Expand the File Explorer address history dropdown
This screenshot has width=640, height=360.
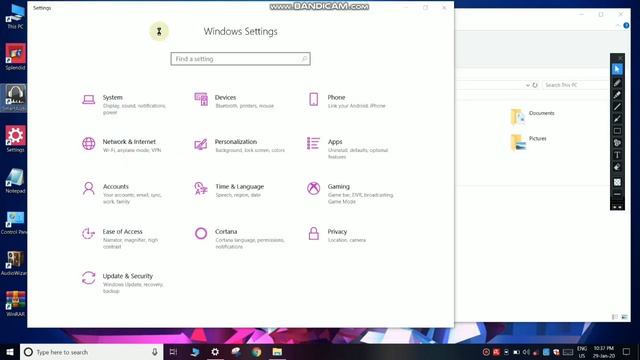[x=527, y=85]
